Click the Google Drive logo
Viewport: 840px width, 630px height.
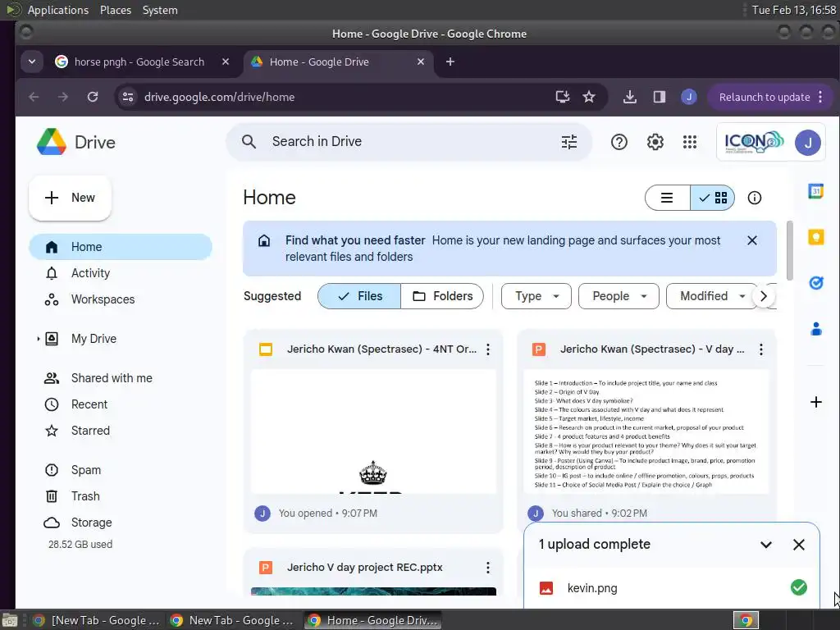click(x=52, y=142)
